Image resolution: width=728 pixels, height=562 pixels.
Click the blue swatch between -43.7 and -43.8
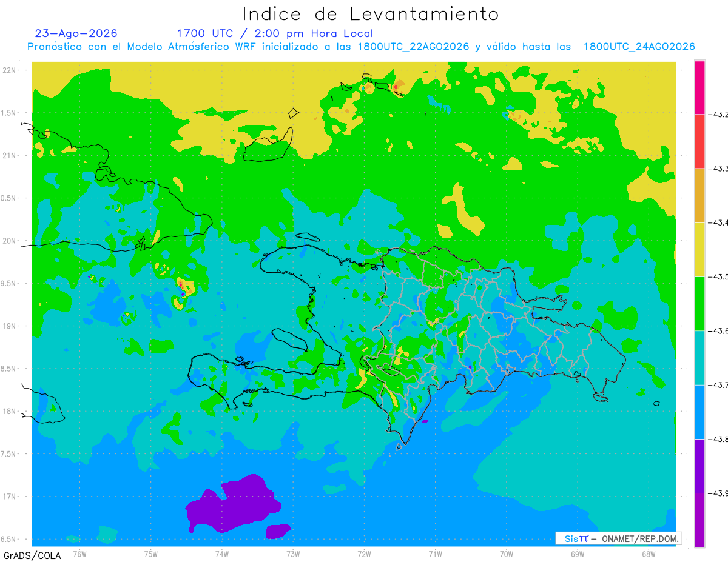699,411
